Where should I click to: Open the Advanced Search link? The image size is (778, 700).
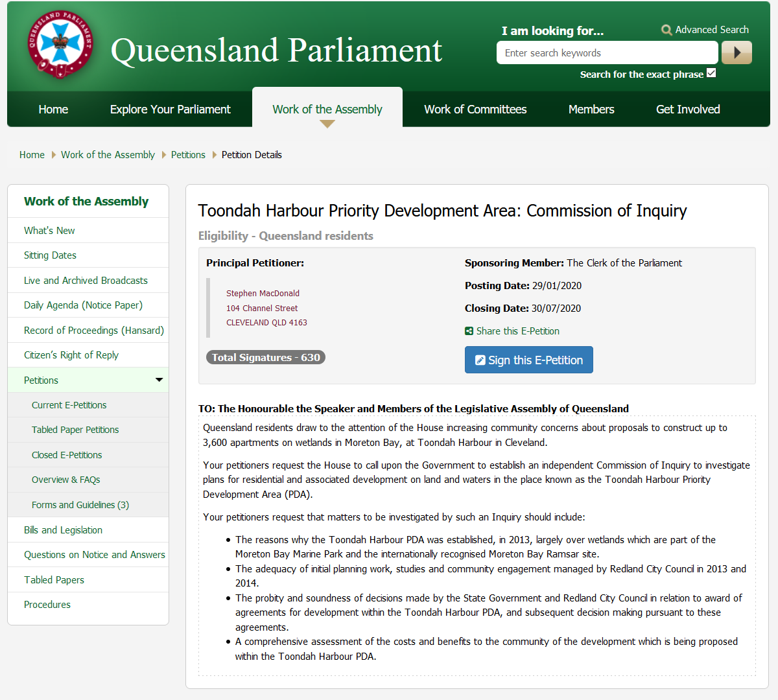[712, 30]
